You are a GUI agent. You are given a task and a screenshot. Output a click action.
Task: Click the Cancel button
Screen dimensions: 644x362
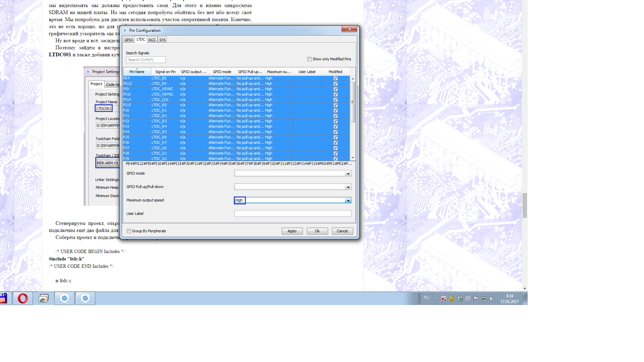342,231
